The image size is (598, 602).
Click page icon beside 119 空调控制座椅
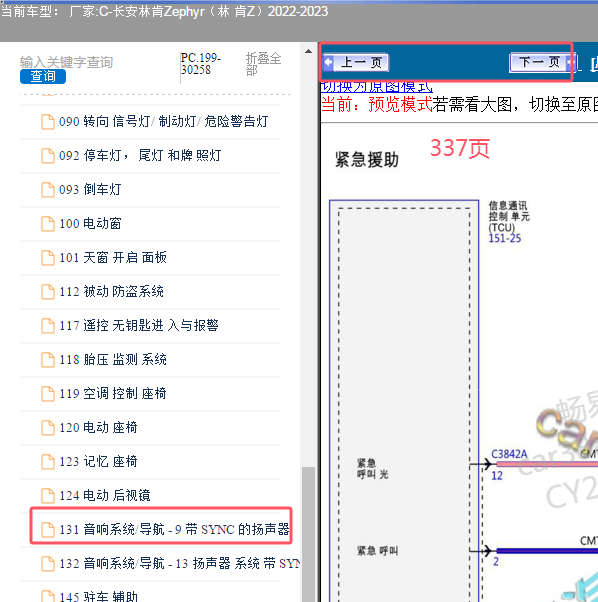point(48,394)
